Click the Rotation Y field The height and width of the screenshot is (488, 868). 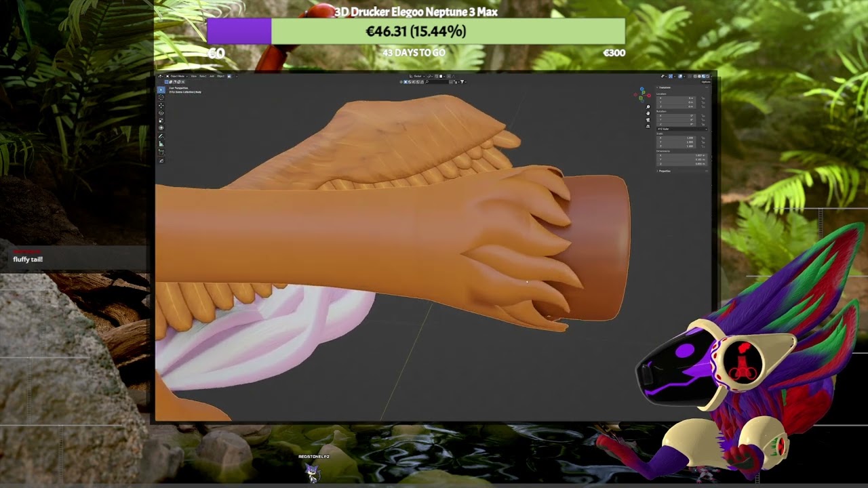click(676, 120)
